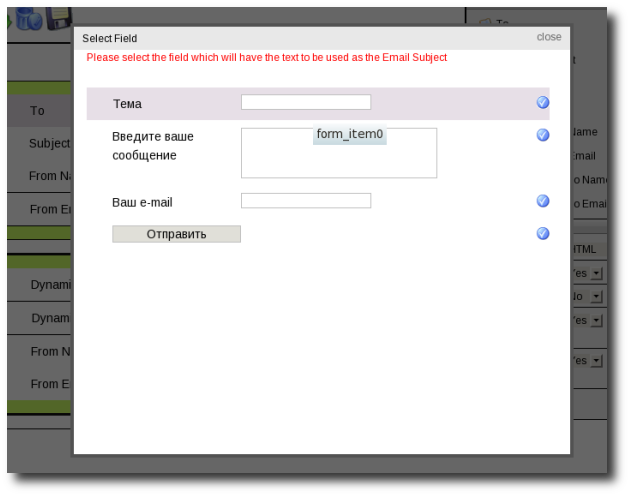Click the message textarea field
The image size is (630, 496).
[x=339, y=153]
